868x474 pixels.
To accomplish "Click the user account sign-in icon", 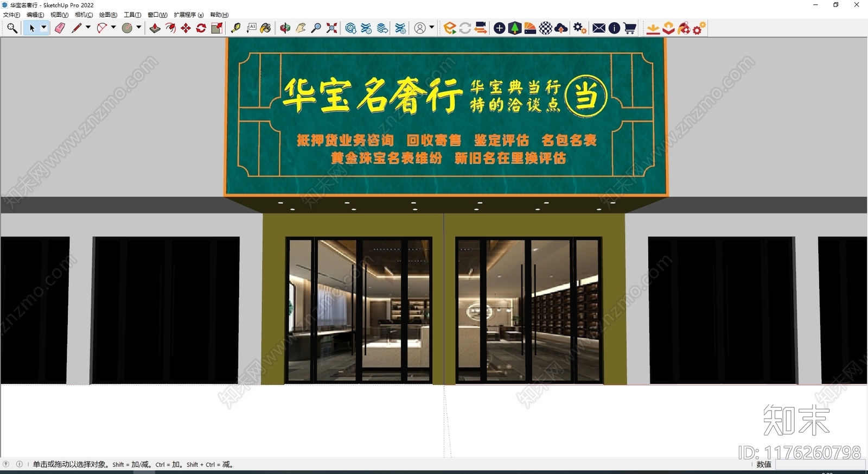I will tap(420, 28).
